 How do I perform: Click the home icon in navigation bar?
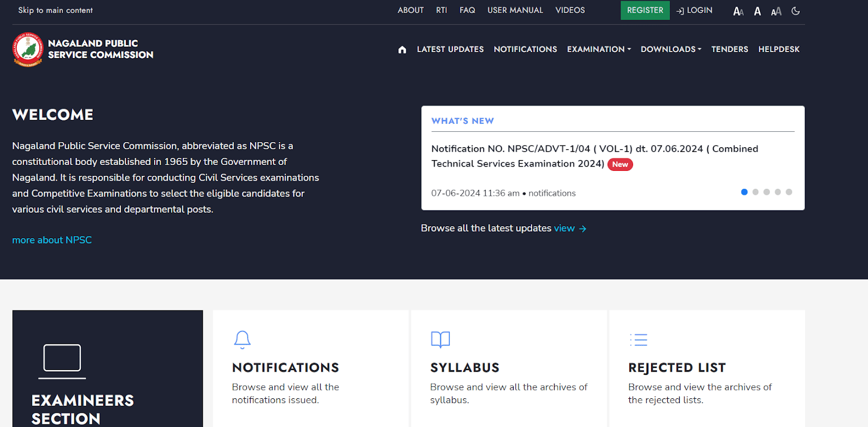coord(402,49)
